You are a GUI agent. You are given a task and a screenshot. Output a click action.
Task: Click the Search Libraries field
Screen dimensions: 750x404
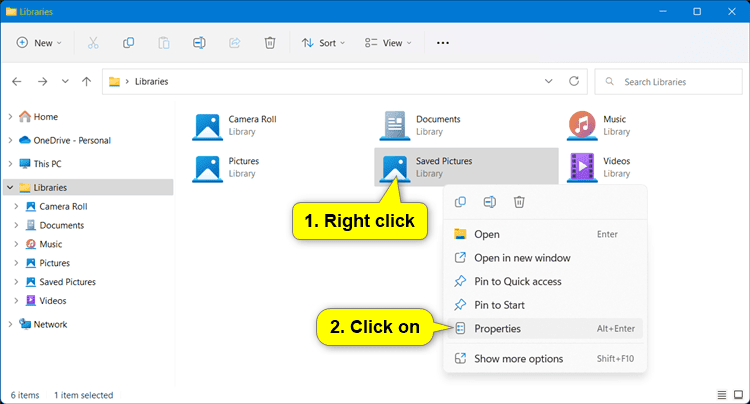click(x=672, y=81)
